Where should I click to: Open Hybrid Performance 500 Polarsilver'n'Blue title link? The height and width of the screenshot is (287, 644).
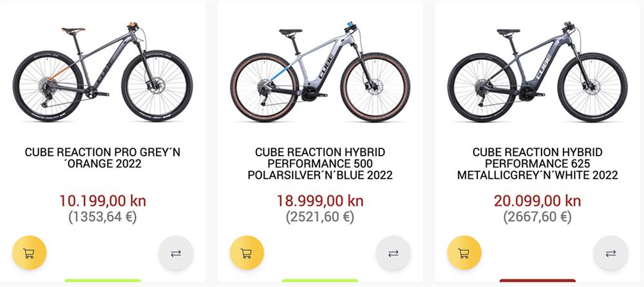(x=320, y=164)
